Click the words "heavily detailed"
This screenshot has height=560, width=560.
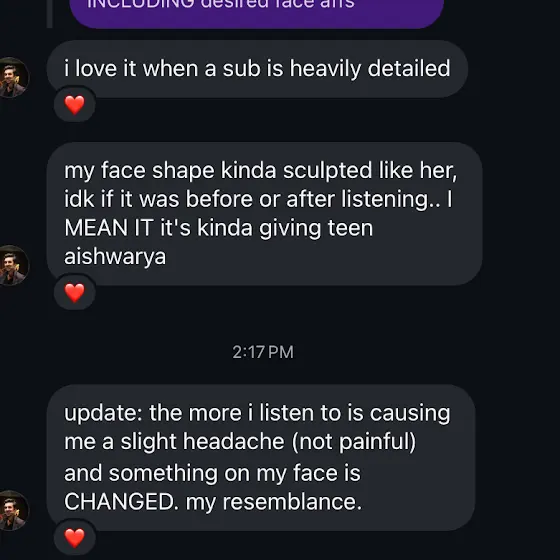tap(370, 68)
